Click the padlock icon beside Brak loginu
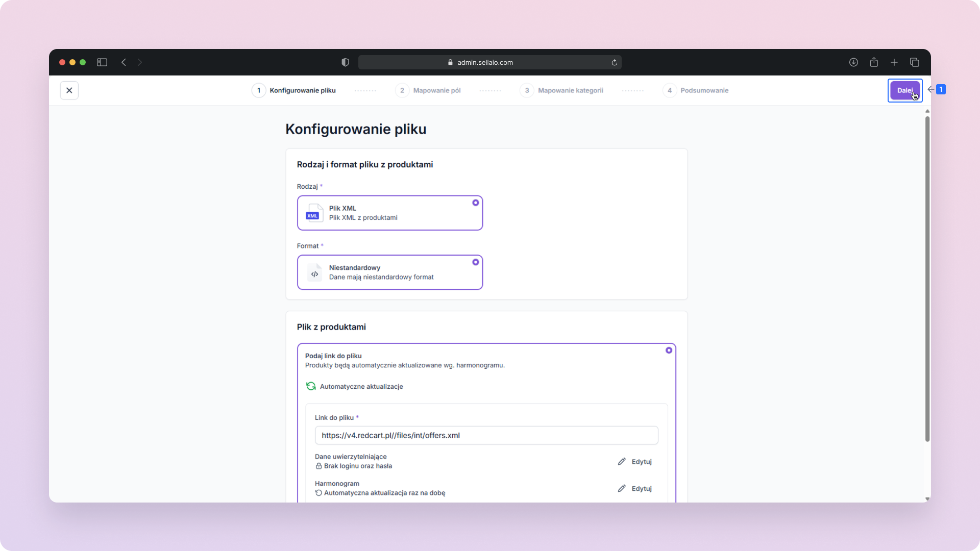 point(318,466)
